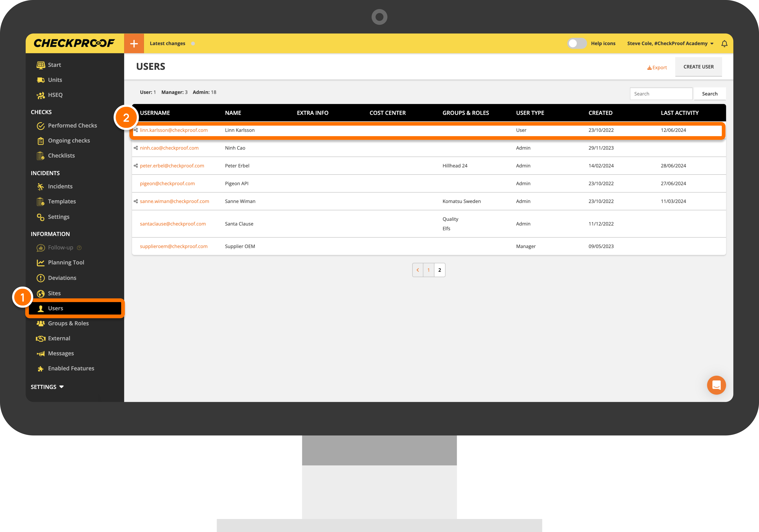Click the Planning Tool chart icon
This screenshot has width=759, height=532.
(41, 263)
